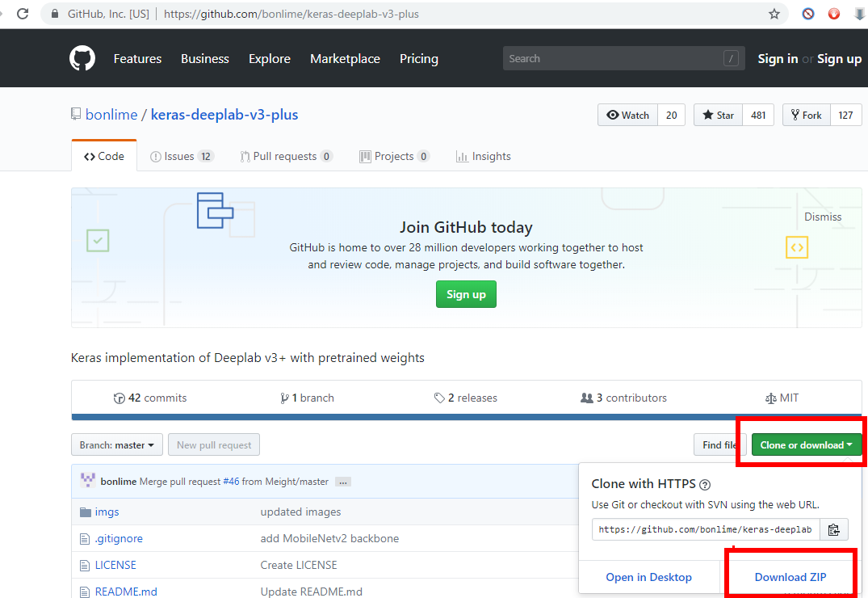Open the Branch: master dropdown
Screen dimensions: 868x598
click(117, 444)
